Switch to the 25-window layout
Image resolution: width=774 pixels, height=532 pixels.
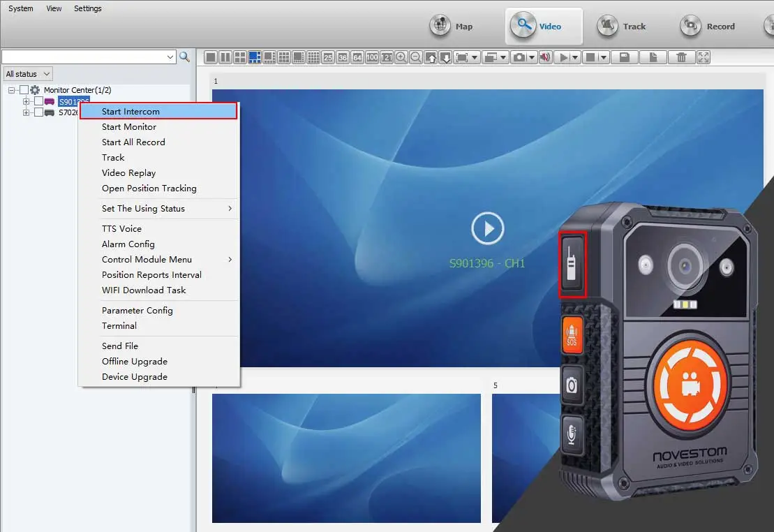tap(328, 57)
